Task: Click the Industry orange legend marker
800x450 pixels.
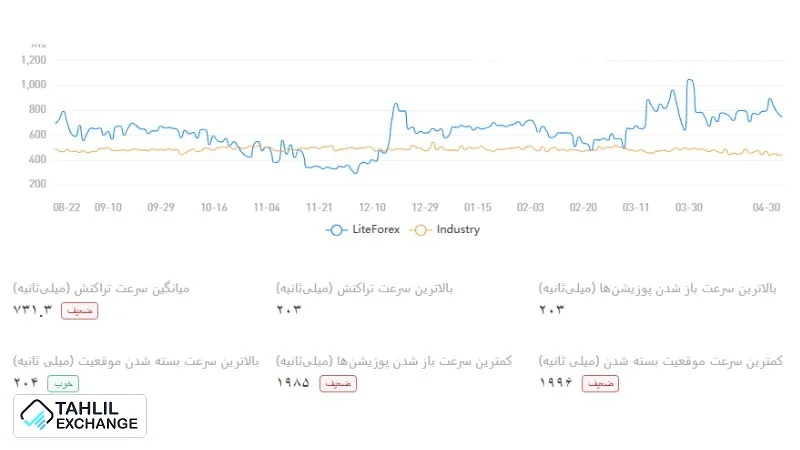Action: tap(421, 229)
